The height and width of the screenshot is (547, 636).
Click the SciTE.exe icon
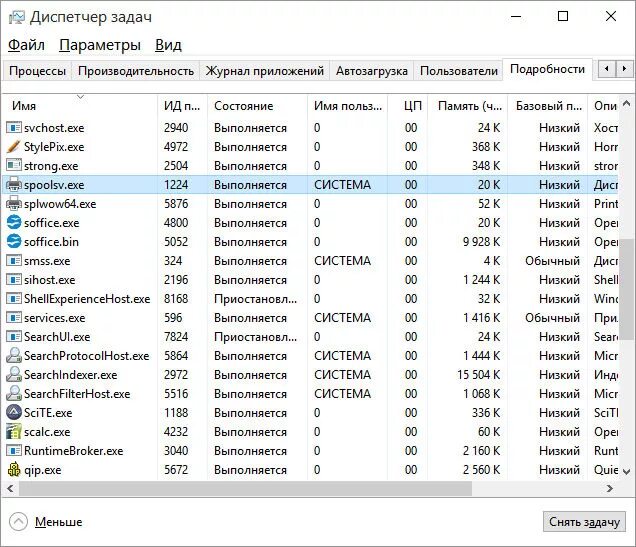[13, 413]
